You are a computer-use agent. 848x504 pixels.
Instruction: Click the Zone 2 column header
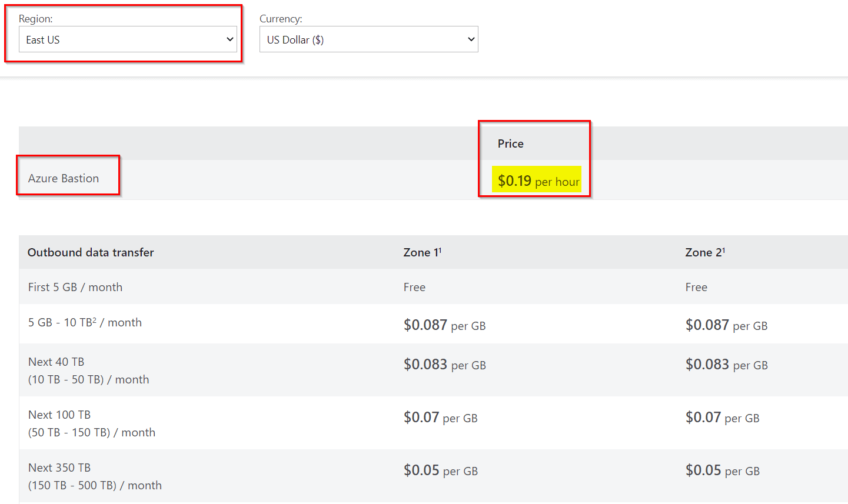(705, 252)
